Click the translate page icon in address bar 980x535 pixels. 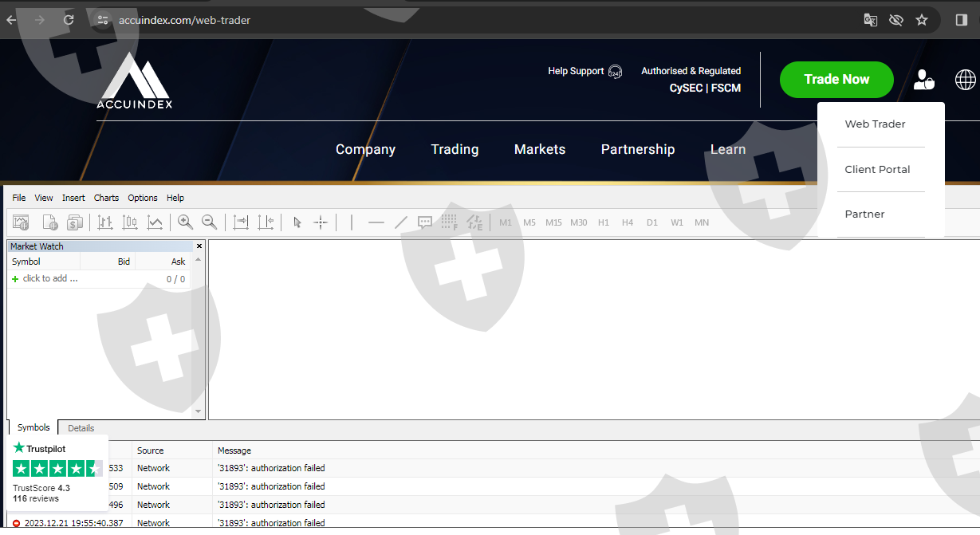point(871,20)
